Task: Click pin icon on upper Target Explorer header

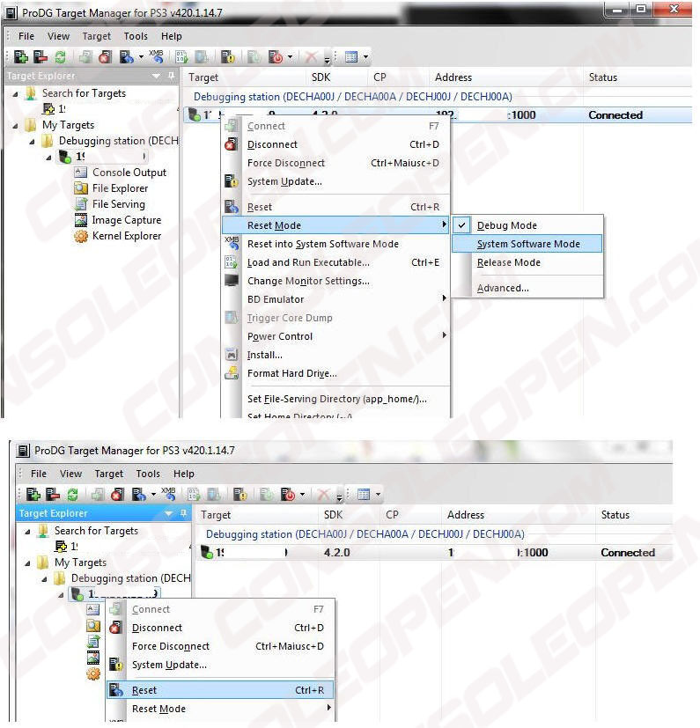Action: [172, 75]
